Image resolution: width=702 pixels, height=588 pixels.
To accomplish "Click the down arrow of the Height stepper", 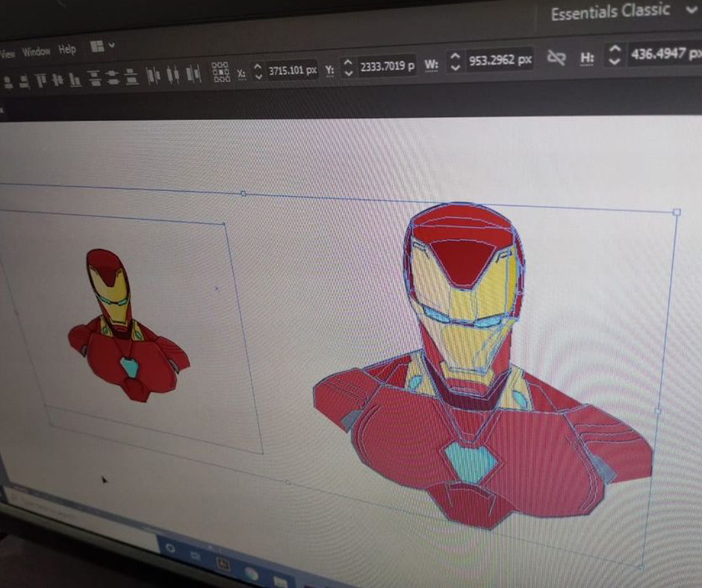I will 615,61.
